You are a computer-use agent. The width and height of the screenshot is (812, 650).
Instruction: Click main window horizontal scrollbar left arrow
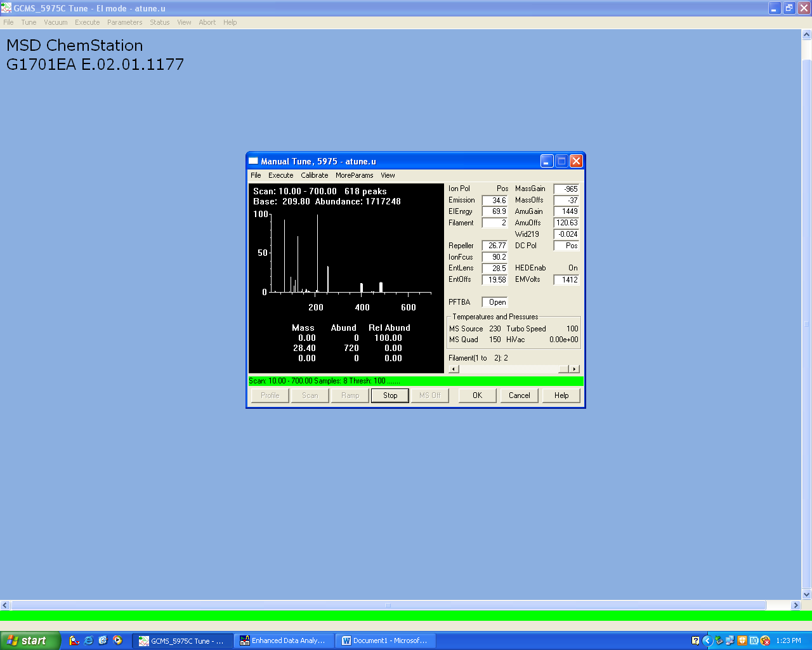[5, 606]
